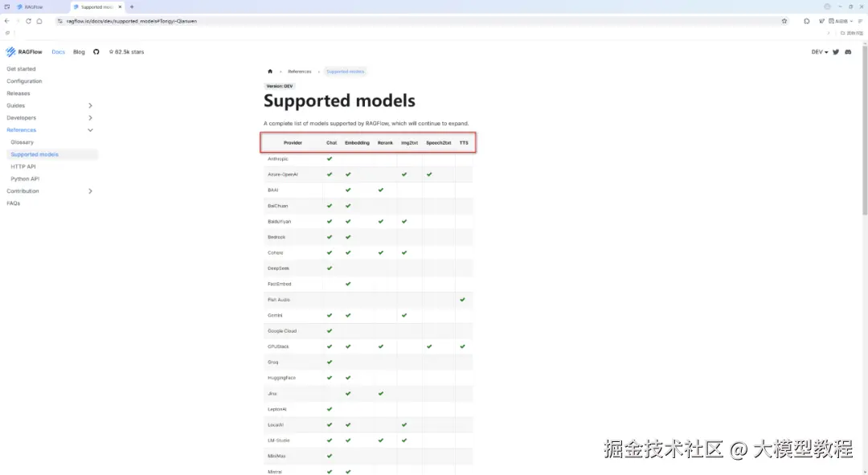Click References in the breadcrumb

point(300,72)
